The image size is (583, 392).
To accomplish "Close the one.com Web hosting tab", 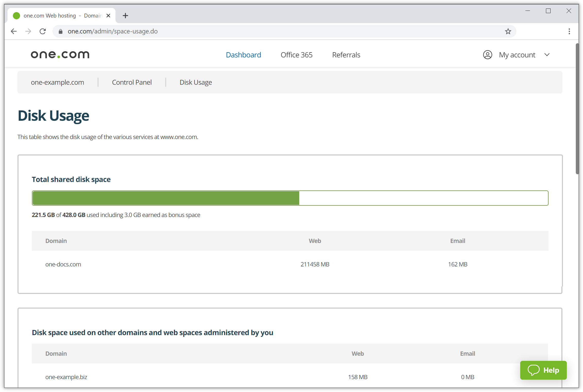I will point(108,16).
